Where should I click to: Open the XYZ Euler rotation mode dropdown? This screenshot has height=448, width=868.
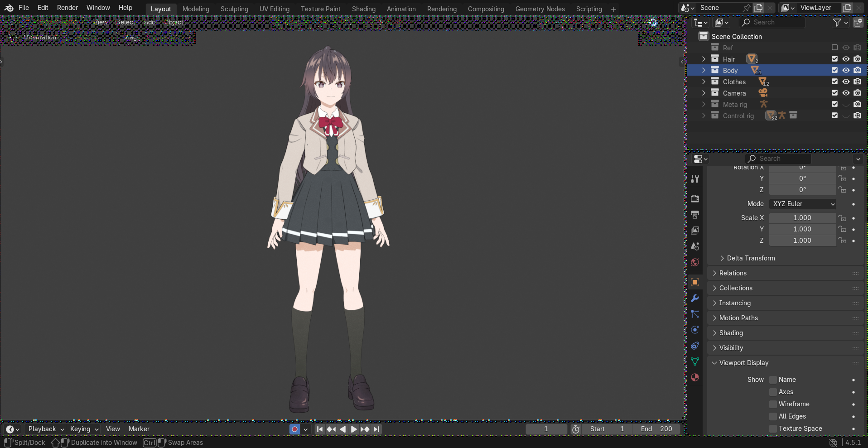tap(803, 204)
